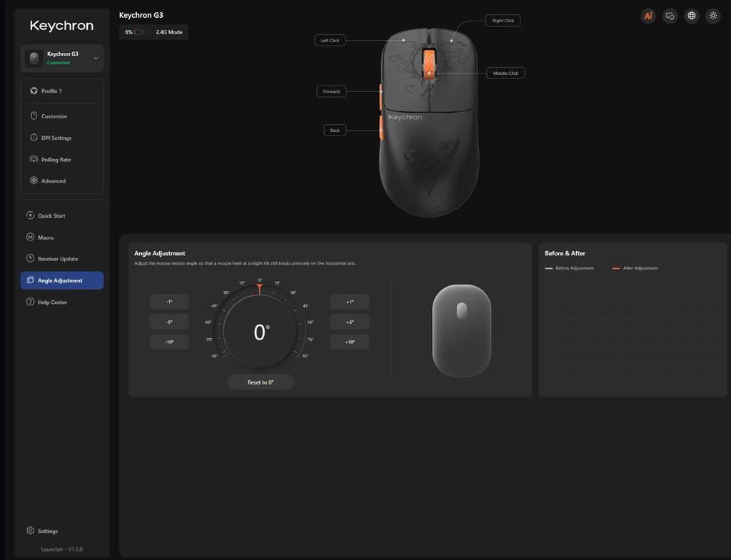Image resolution: width=731 pixels, height=560 pixels.
Task: Increase angle by 5 degrees
Action: click(x=350, y=322)
